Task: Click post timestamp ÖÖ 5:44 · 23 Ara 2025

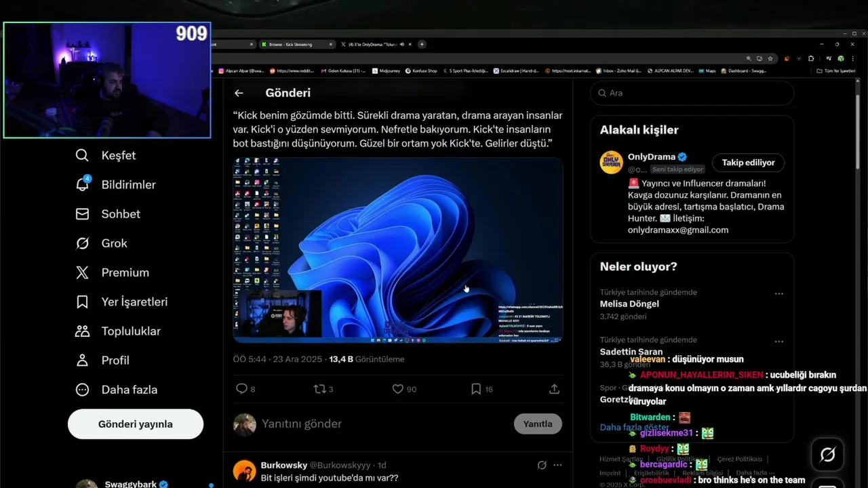Action: click(x=279, y=359)
